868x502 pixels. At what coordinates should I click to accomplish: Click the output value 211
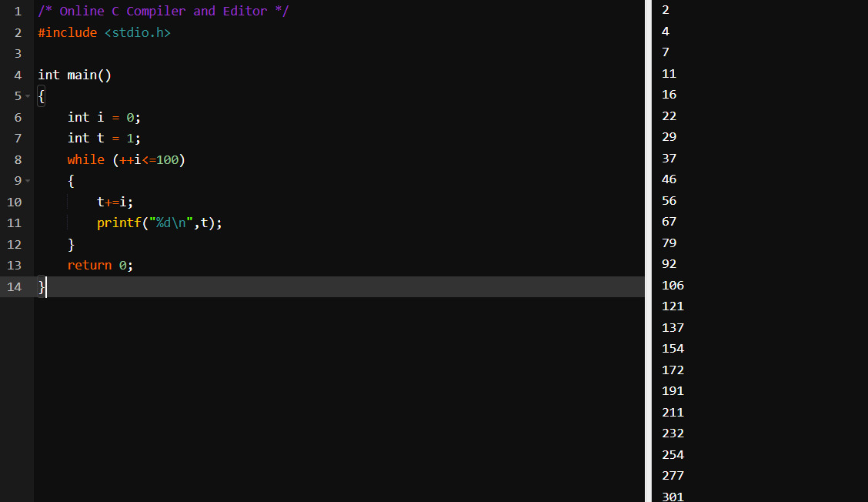pyautogui.click(x=673, y=413)
